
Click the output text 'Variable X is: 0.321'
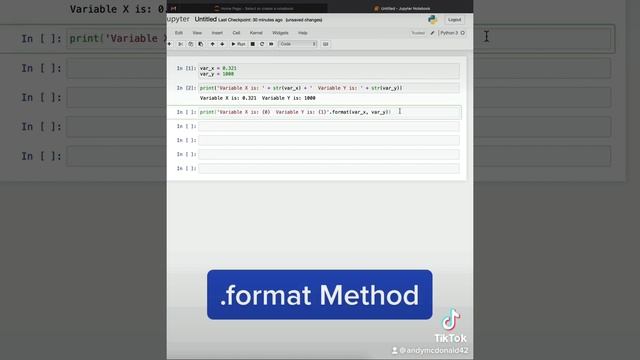click(x=228, y=98)
